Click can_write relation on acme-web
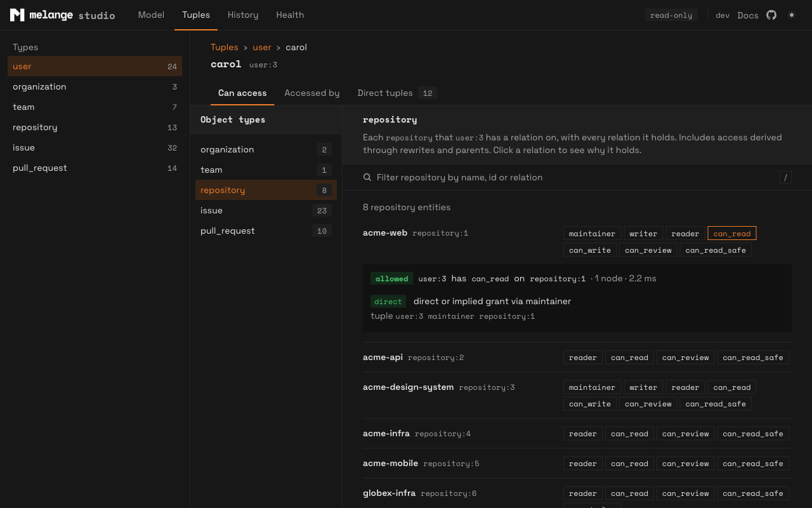The height and width of the screenshot is (508, 812). 590,250
